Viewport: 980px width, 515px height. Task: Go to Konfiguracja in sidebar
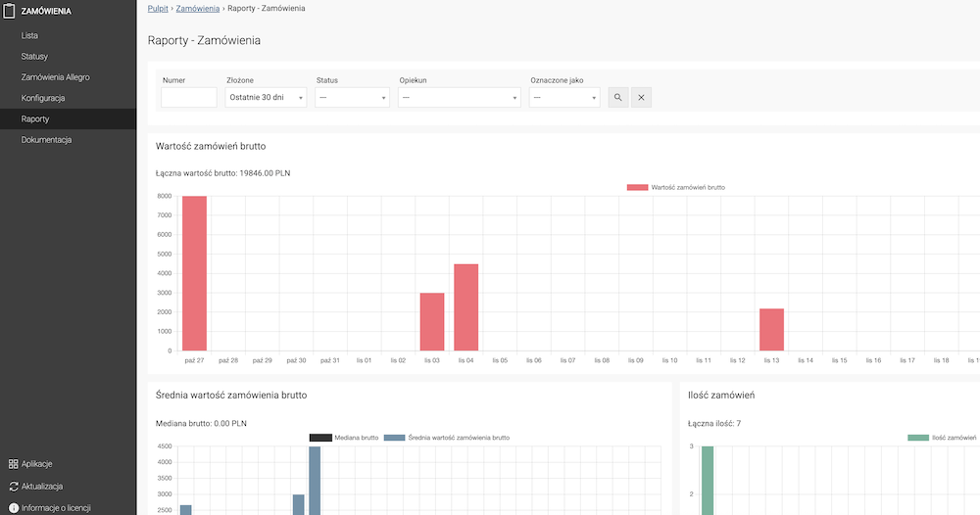43,98
